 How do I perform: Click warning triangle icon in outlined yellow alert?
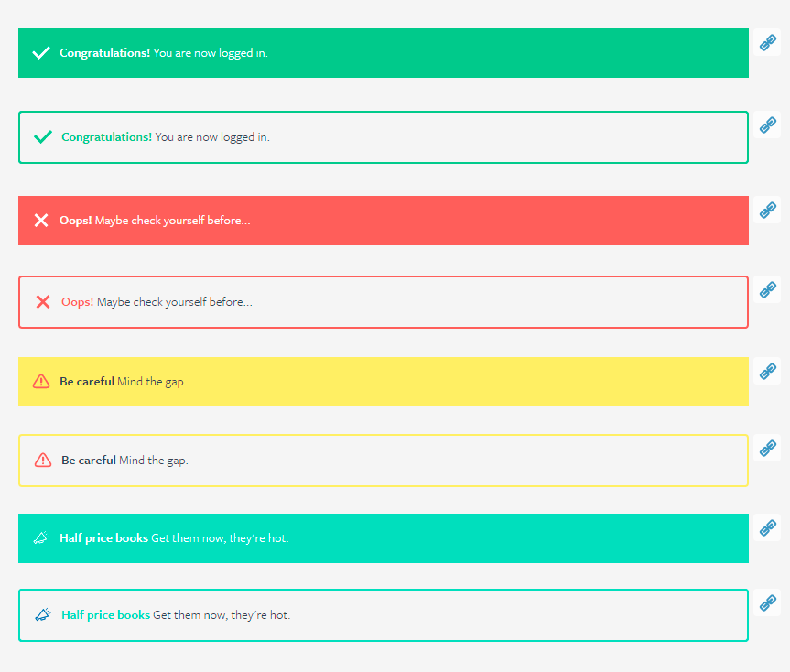pyautogui.click(x=43, y=461)
